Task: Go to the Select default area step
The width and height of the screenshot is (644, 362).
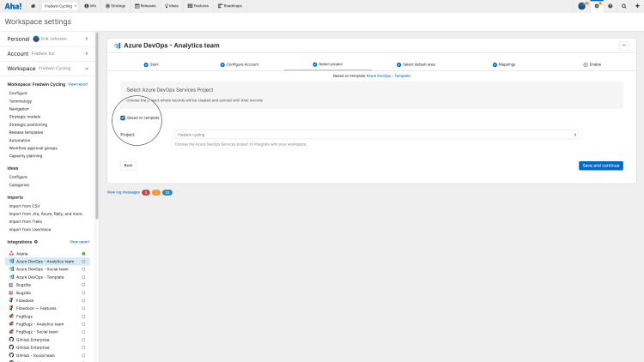Action: tap(416, 64)
